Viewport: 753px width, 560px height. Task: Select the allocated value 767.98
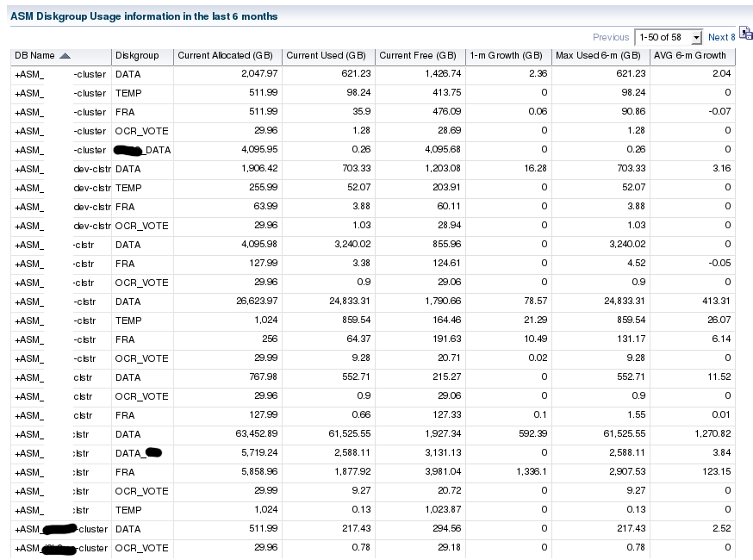click(x=263, y=377)
